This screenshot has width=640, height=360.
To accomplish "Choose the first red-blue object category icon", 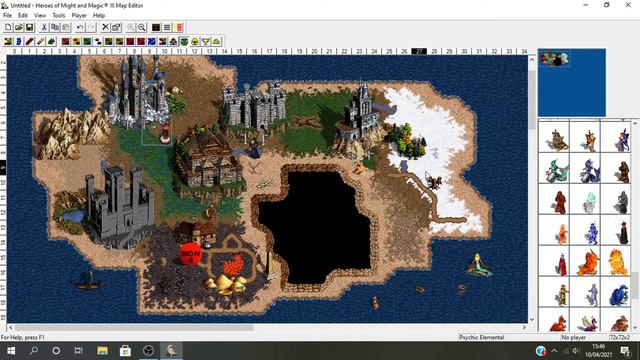I will pos(65,41).
